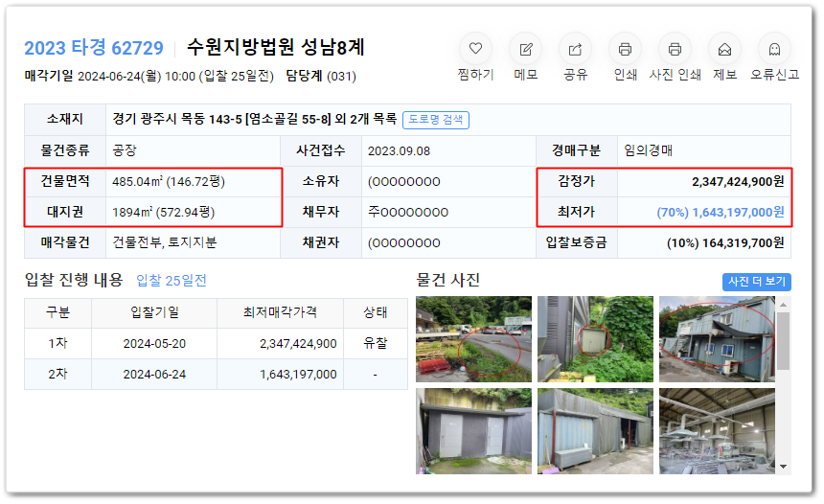Click the 채무자 value 주00000000
The height and width of the screenshot is (504, 824).
(x=408, y=213)
